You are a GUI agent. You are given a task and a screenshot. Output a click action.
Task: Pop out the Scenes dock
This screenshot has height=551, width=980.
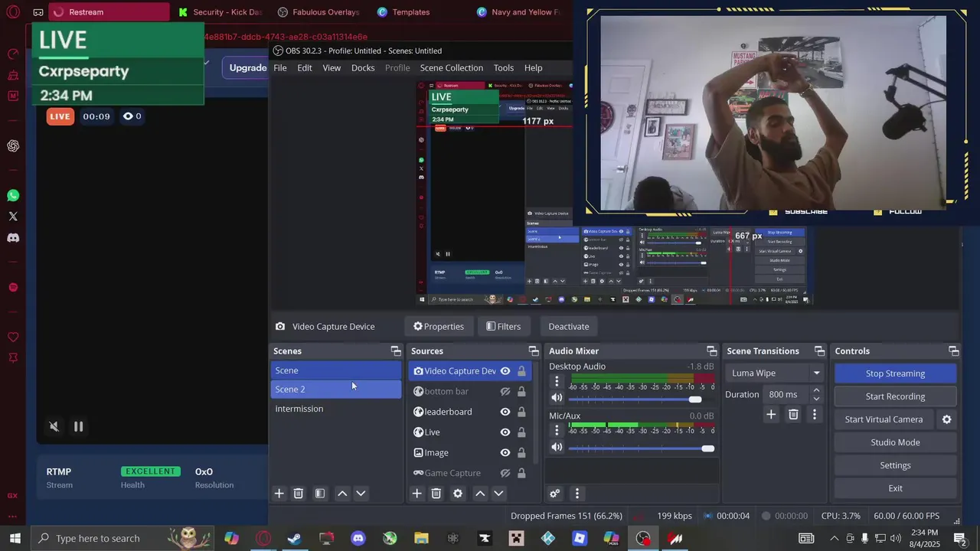tap(396, 351)
